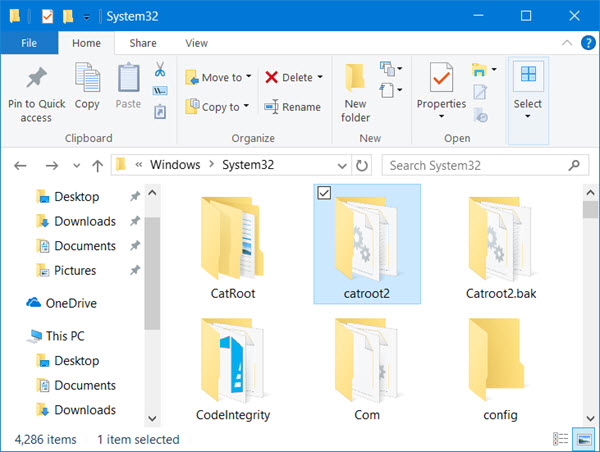Switch to Large icons view in status bar

(x=584, y=439)
